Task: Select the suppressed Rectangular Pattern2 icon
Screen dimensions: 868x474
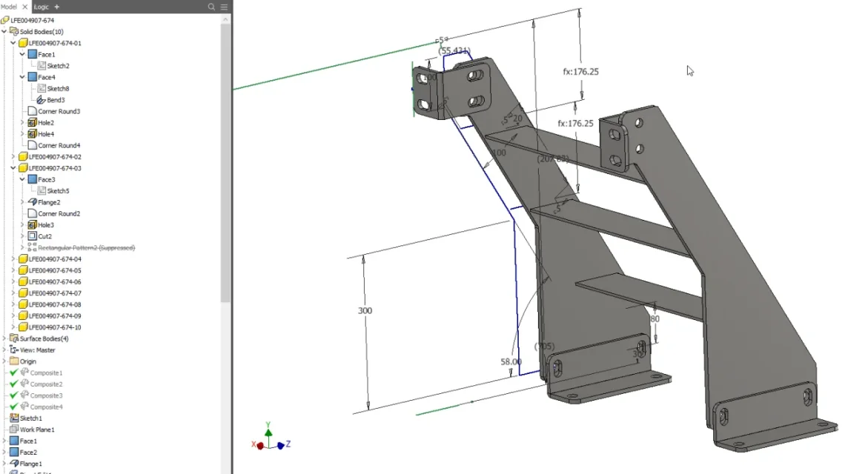Action: (32, 248)
